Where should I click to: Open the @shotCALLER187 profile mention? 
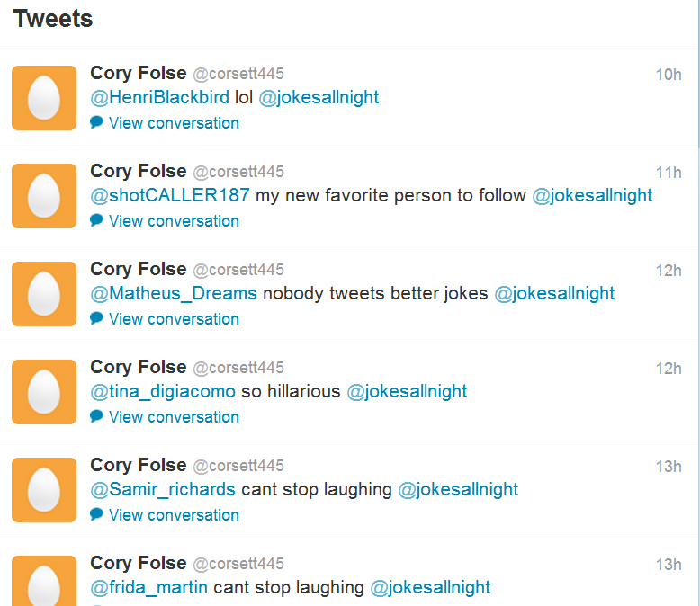point(170,195)
